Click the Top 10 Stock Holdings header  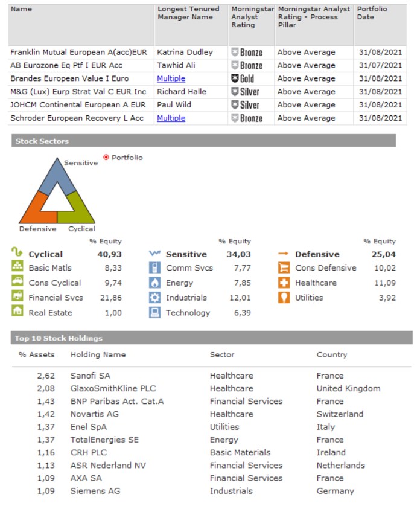click(x=59, y=338)
